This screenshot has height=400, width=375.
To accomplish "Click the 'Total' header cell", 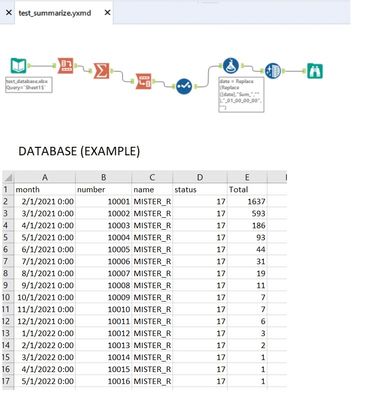I will [247, 189].
